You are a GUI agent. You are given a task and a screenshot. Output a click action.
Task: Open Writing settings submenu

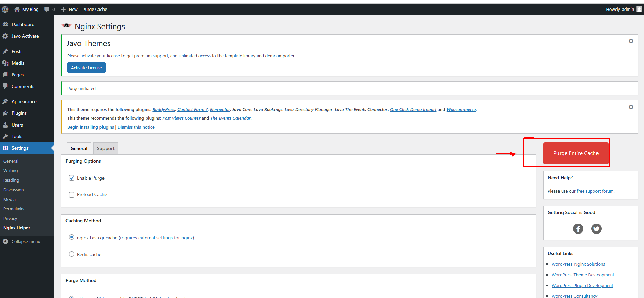click(x=11, y=170)
